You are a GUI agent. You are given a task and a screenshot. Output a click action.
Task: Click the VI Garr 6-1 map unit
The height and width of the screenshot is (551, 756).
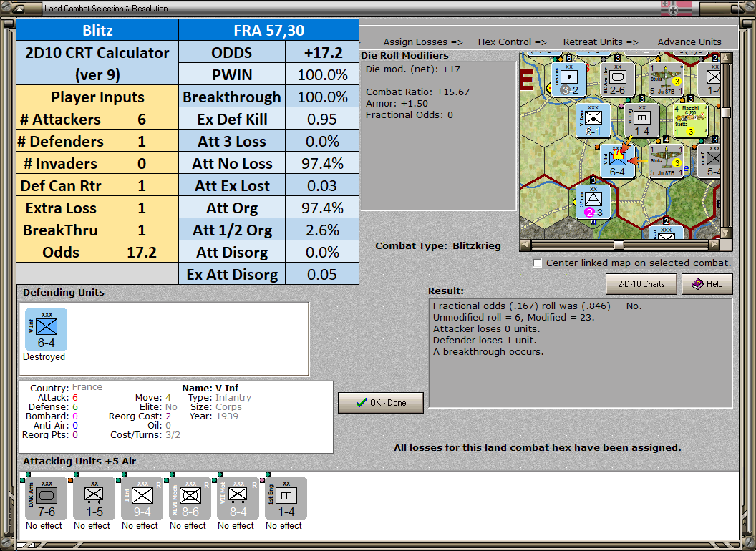[x=593, y=120]
